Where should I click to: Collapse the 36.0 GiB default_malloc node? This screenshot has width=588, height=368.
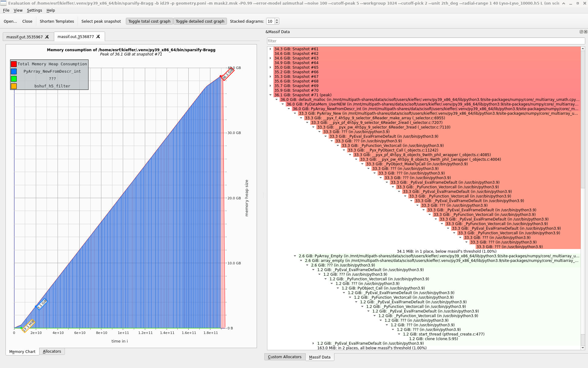click(x=277, y=100)
